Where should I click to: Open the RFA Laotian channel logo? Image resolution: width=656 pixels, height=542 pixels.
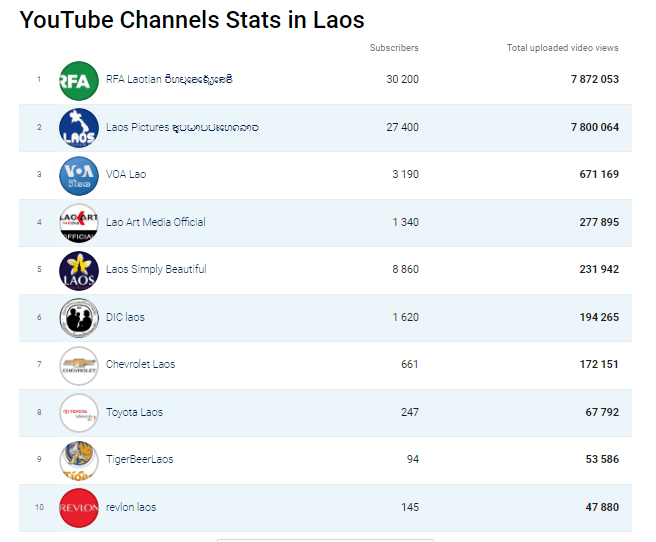click(79, 81)
